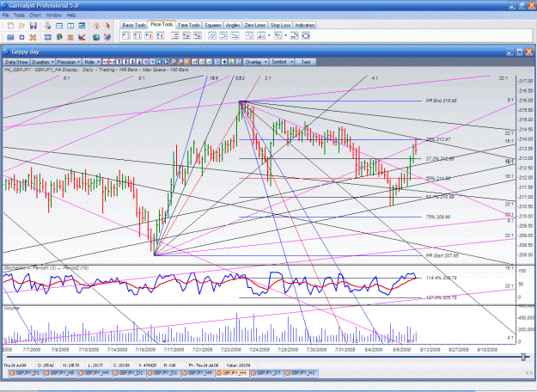The width and height of the screenshot is (537, 392).
Task: Click the chart scroll slider handle at bottom right
Action: [523, 357]
